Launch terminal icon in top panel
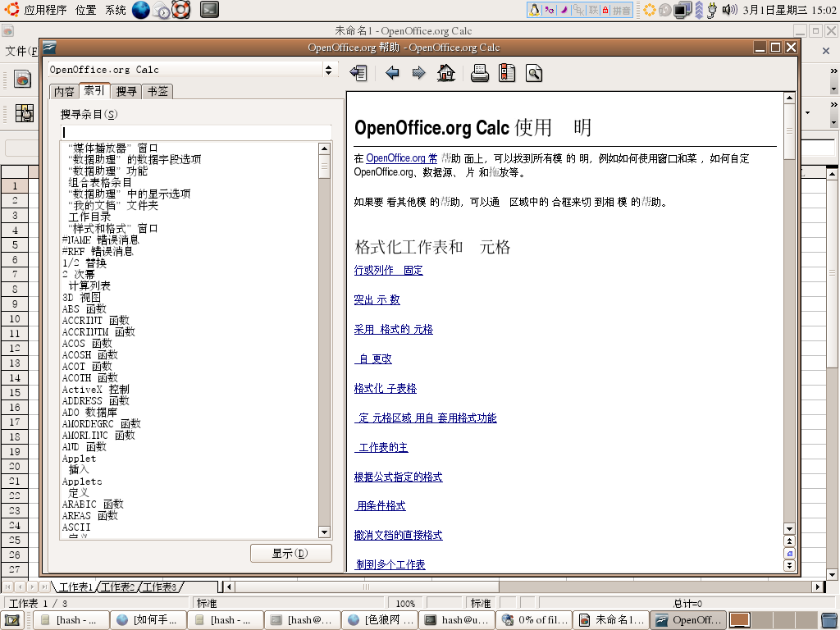The image size is (840, 630). click(x=209, y=10)
